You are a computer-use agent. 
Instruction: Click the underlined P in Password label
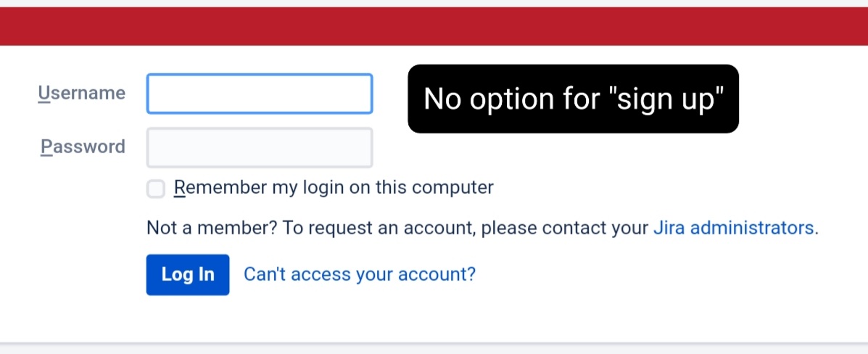46,147
